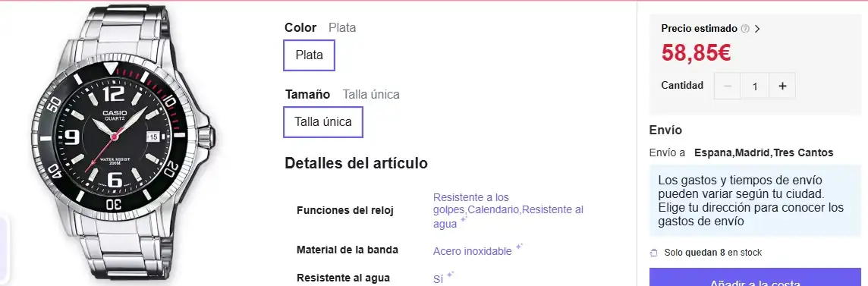Click the sparkle icon next to Sí
The image size is (868, 286).
tap(451, 275)
